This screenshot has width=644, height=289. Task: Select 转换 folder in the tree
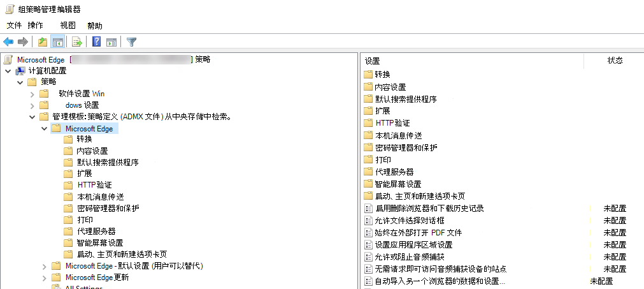(84, 139)
